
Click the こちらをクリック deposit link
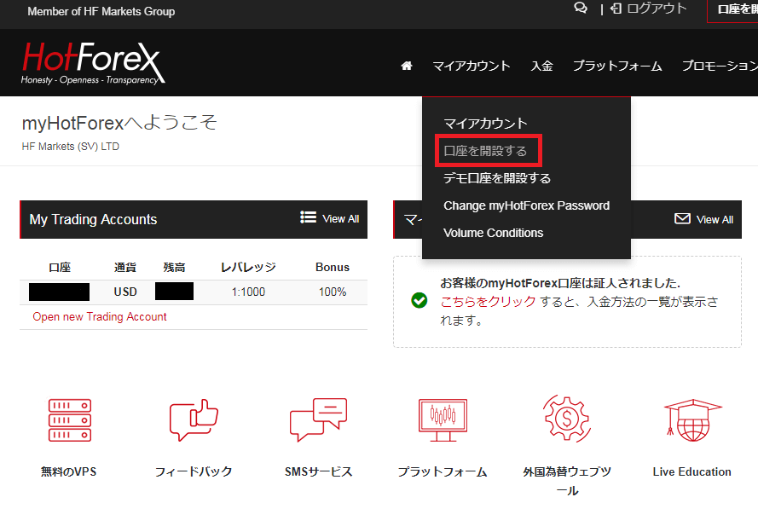488,302
